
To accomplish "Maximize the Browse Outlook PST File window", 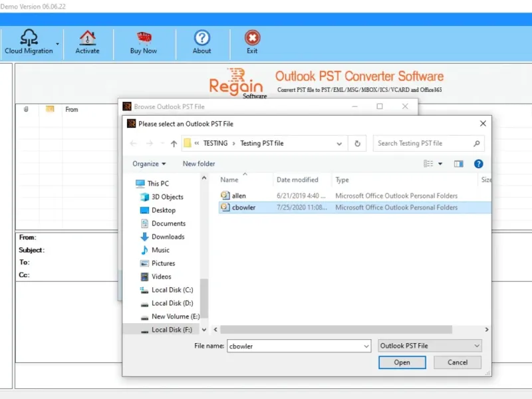I will [x=380, y=106].
